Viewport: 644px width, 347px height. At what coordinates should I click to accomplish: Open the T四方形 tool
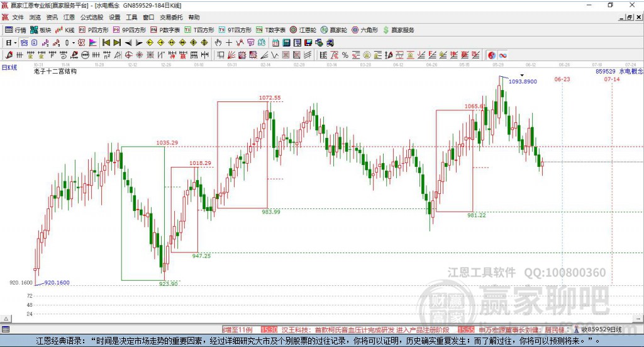(x=199, y=30)
